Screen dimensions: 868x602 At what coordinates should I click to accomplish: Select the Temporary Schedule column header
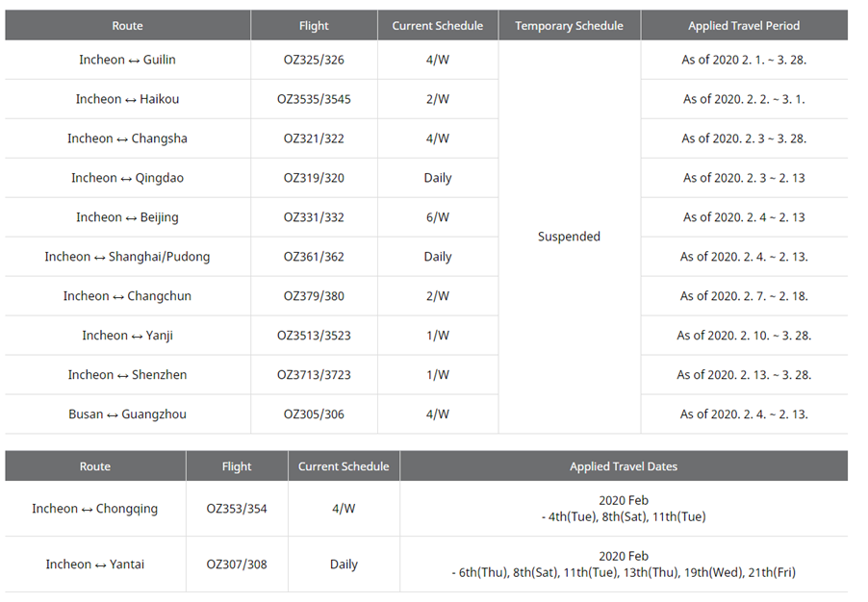point(569,26)
